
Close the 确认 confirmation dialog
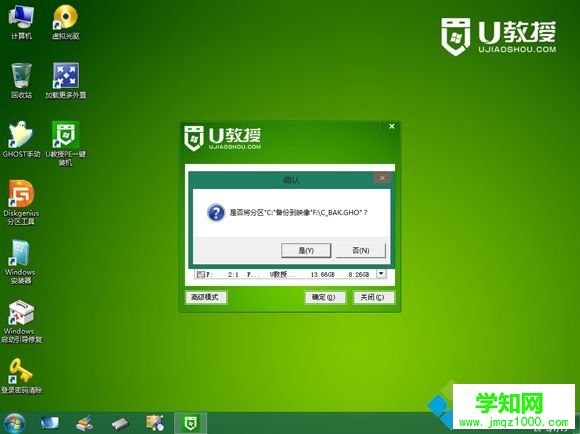382,178
